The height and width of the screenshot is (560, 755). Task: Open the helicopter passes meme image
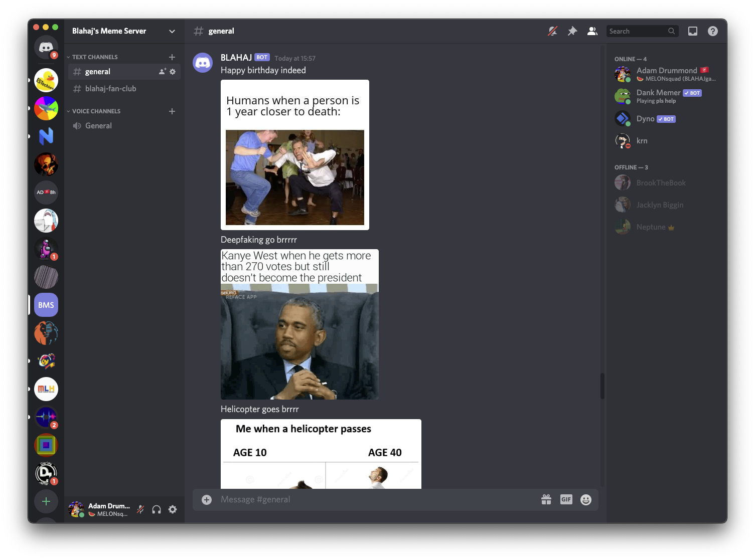(321, 454)
